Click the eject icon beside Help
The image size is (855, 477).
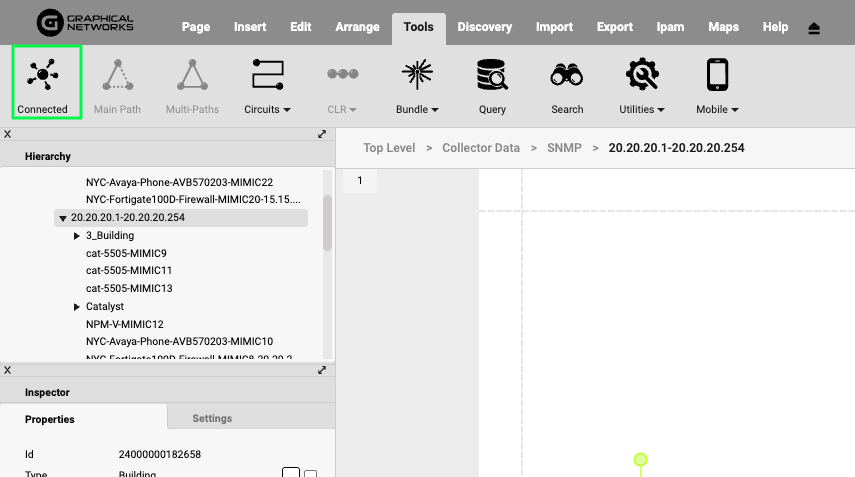click(814, 28)
